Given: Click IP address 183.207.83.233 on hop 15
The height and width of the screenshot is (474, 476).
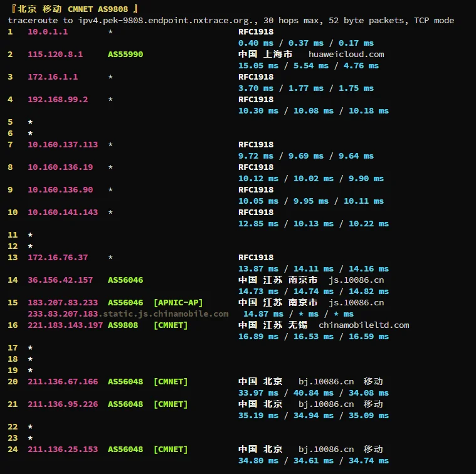Looking at the screenshot, I should [63, 303].
